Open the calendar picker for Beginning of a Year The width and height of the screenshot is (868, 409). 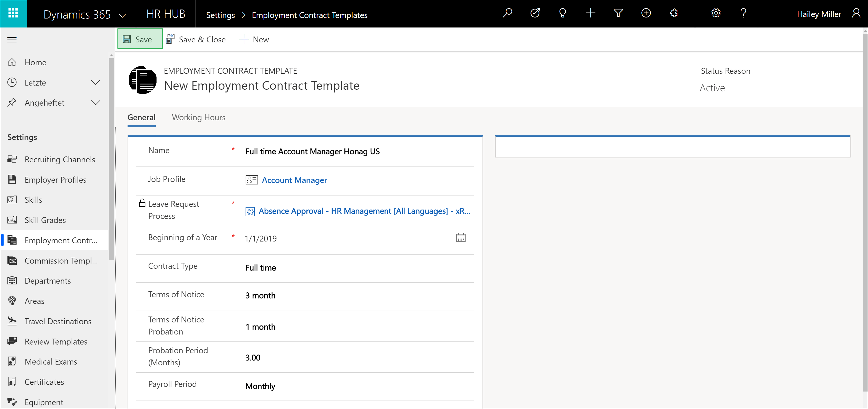point(461,238)
